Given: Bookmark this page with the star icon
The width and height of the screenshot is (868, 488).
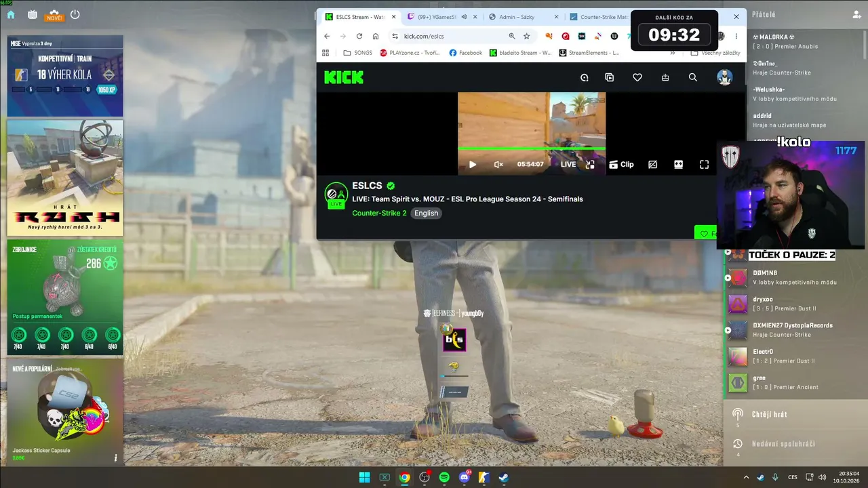Looking at the screenshot, I should click(x=526, y=36).
